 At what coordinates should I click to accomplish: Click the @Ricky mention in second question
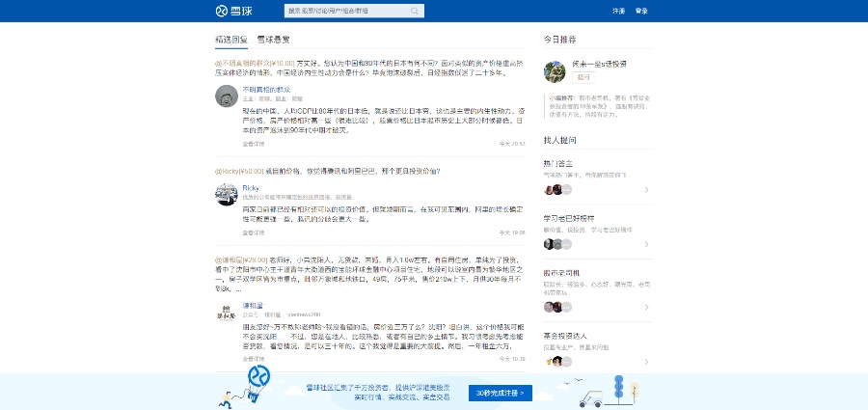227,171
